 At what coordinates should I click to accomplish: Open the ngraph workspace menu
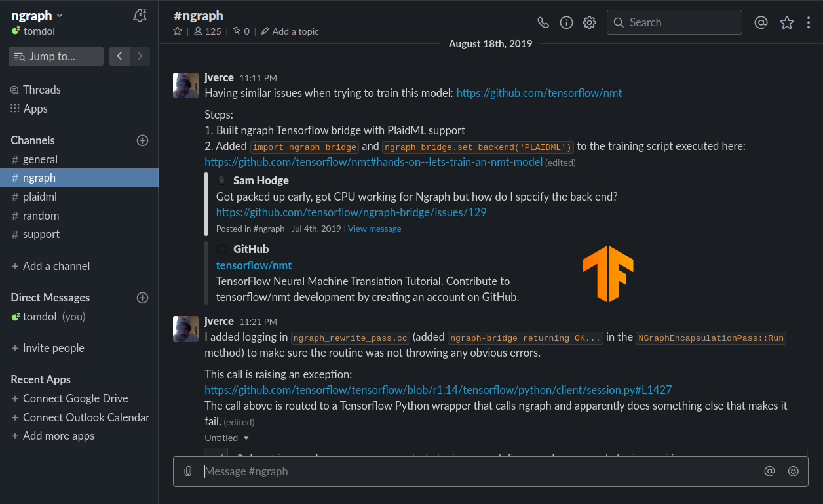pyautogui.click(x=37, y=16)
